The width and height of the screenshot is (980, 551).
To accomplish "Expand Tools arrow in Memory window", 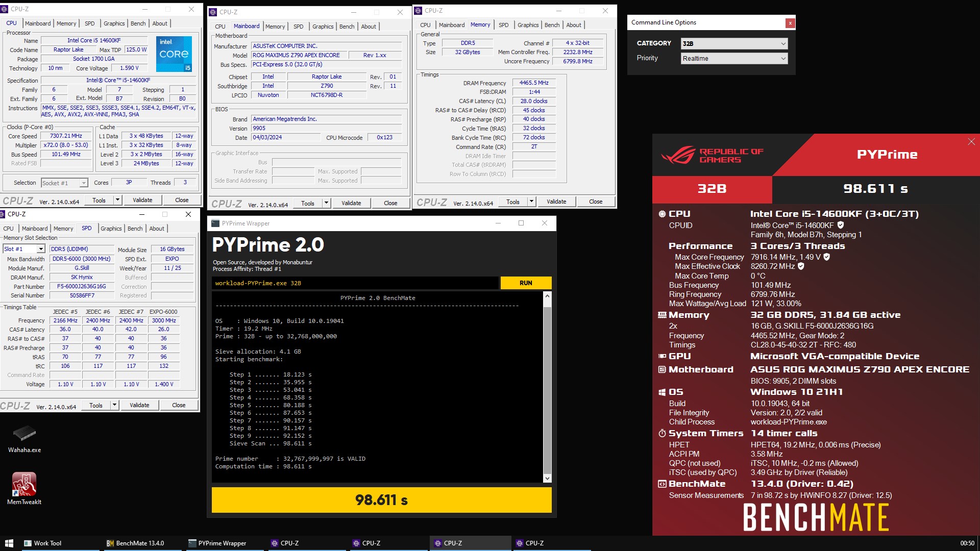I will pos(531,202).
